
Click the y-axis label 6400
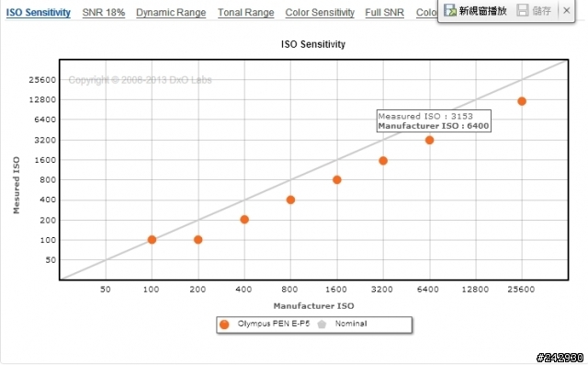[x=45, y=120]
